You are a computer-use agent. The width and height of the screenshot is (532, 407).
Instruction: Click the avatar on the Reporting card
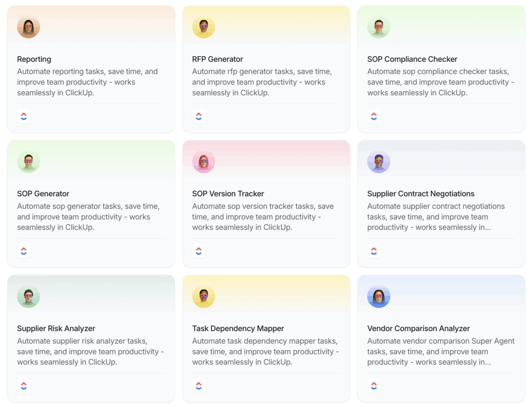pos(28,27)
